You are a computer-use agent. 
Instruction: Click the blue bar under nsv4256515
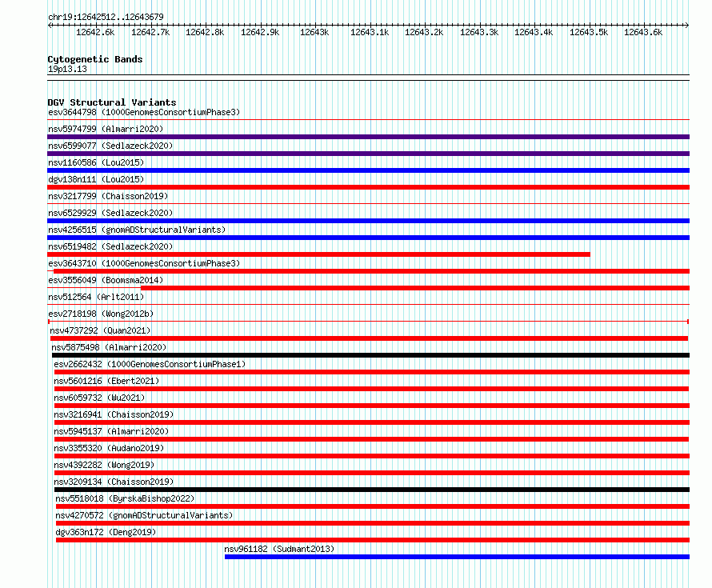(368, 238)
